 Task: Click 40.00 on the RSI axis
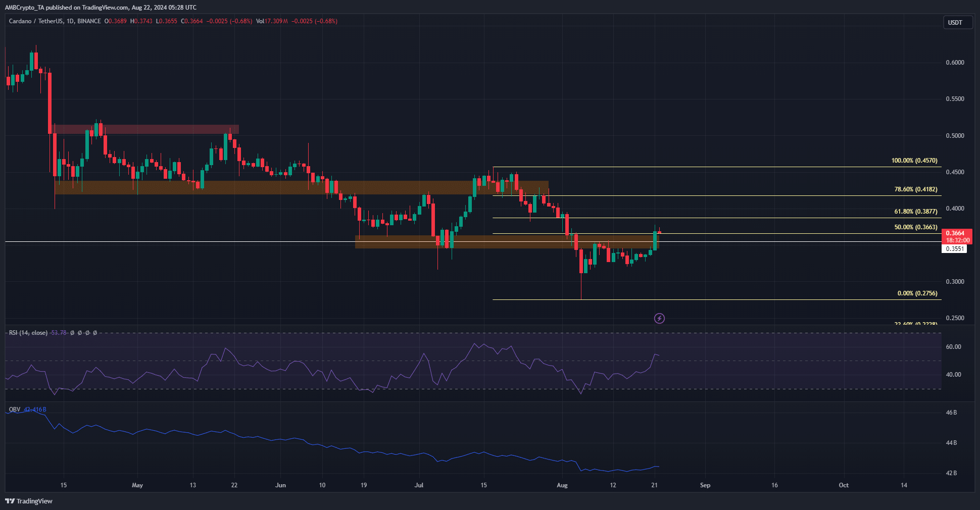[953, 375]
